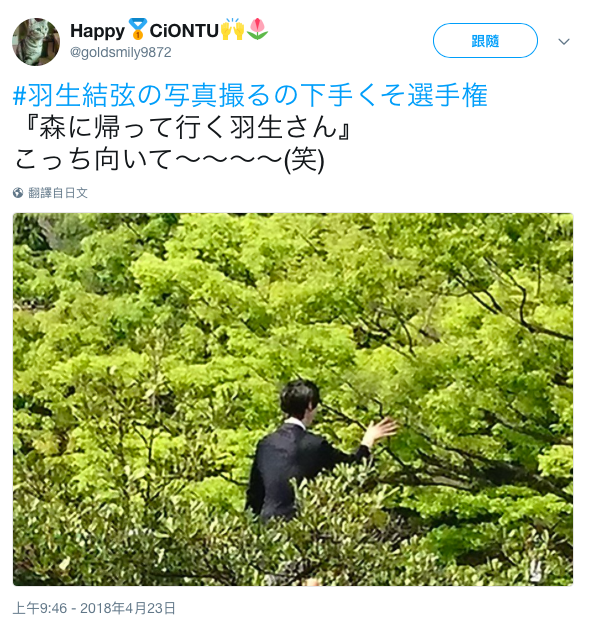Open tweet options with the chevron arrow
Image resolution: width=595 pixels, height=630 pixels.
click(x=564, y=41)
